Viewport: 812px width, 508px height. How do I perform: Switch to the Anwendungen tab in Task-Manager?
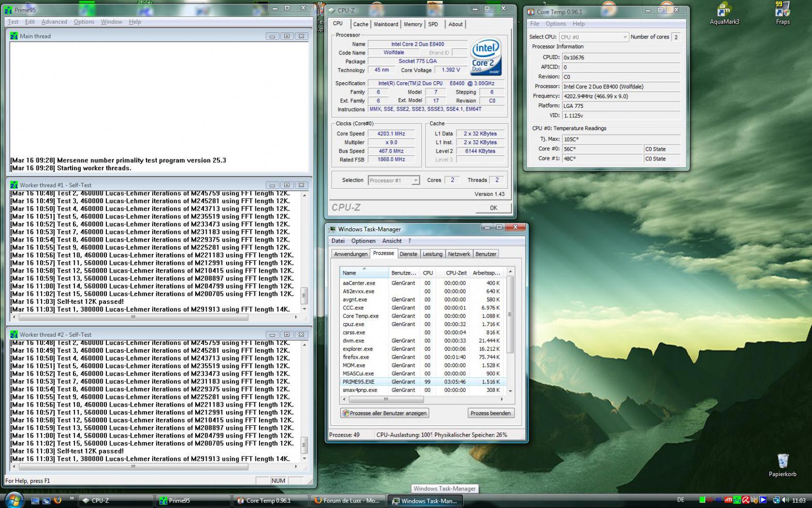click(x=350, y=254)
